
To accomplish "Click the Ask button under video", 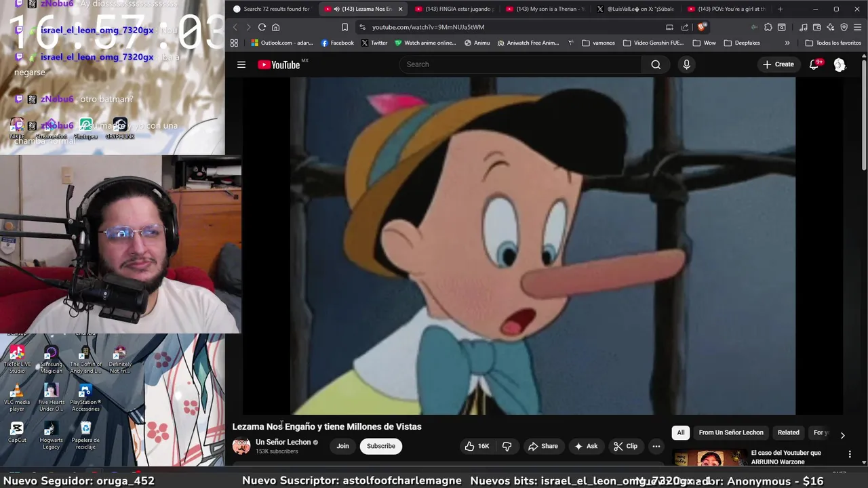I will [x=585, y=446].
